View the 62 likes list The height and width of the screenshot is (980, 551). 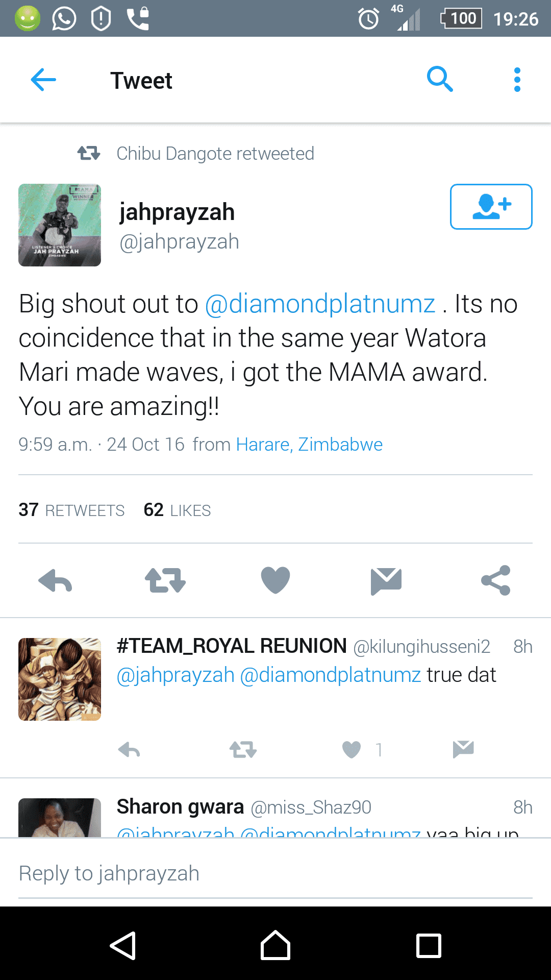(x=177, y=510)
